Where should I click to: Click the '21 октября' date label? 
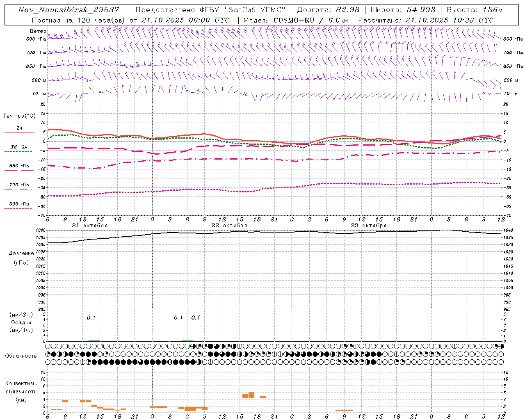tap(90, 226)
